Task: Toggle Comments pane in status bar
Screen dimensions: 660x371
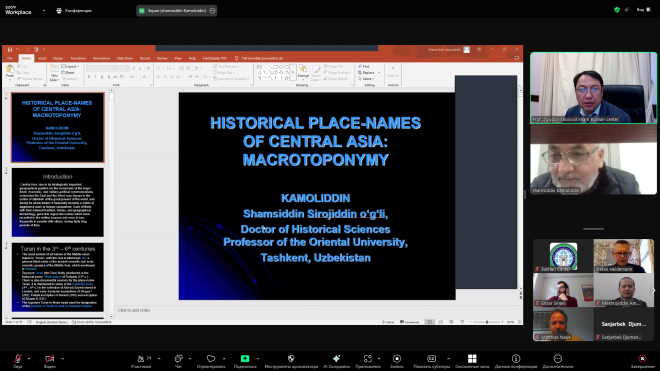Action: coord(410,322)
